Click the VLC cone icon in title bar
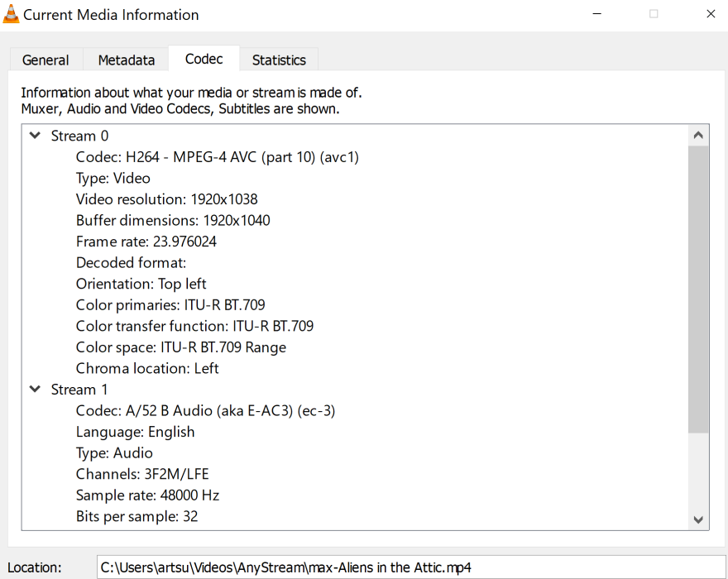The width and height of the screenshot is (728, 579). (12, 14)
